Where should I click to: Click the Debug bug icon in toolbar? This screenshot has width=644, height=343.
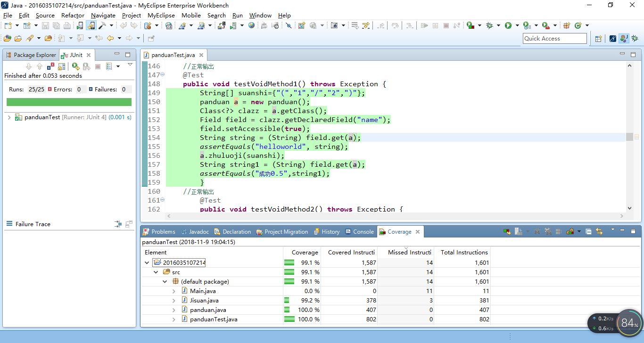pyautogui.click(x=489, y=25)
